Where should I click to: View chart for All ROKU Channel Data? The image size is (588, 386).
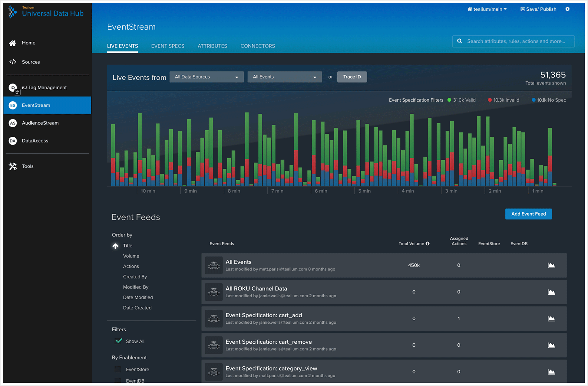(x=551, y=292)
